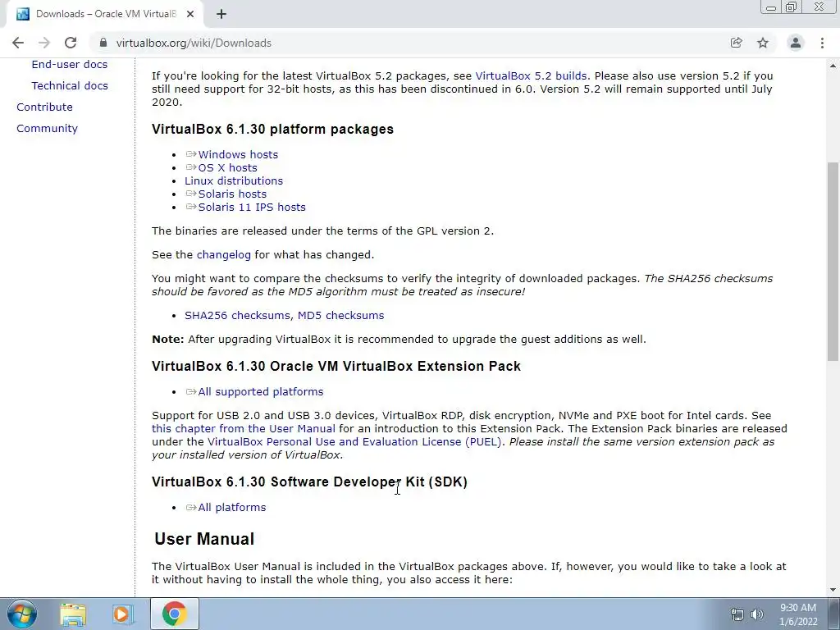840x630 pixels.
Task: Open the Technical docs sidebar link
Action: (70, 85)
